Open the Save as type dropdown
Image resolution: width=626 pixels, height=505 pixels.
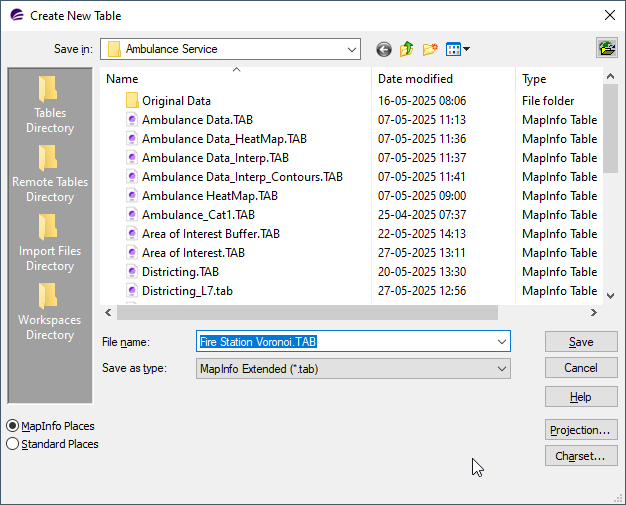(x=502, y=369)
